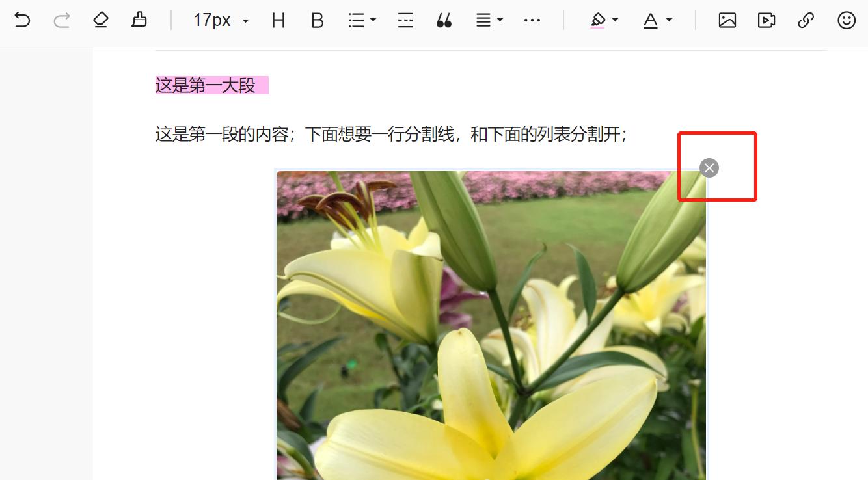The height and width of the screenshot is (480, 868).
Task: Insert a horizontal divider line
Action: click(405, 20)
